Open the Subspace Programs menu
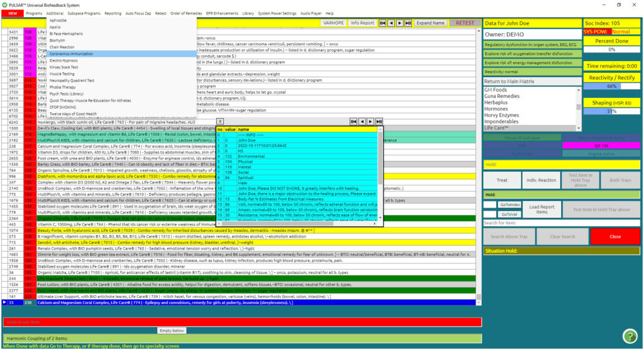 coord(82,13)
